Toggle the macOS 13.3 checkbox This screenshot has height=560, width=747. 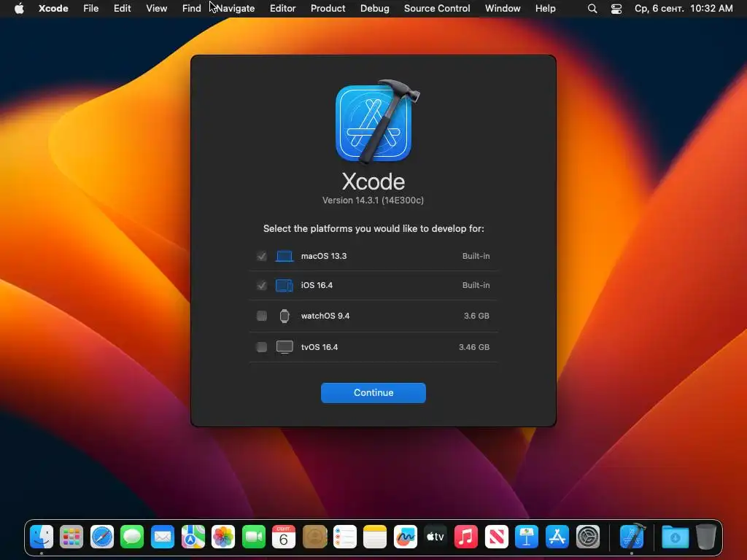point(262,256)
